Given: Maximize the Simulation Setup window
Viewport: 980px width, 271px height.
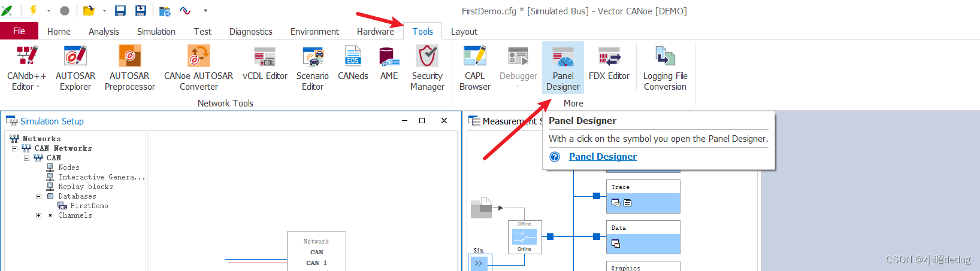Looking at the screenshot, I should 422,120.
